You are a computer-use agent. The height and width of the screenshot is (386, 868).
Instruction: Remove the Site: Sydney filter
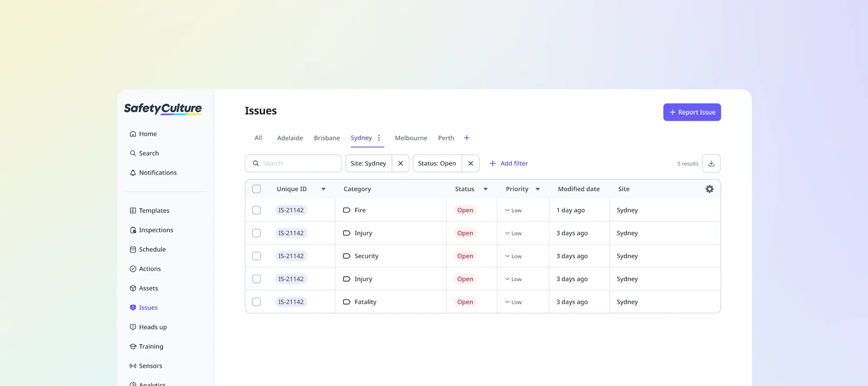click(401, 164)
